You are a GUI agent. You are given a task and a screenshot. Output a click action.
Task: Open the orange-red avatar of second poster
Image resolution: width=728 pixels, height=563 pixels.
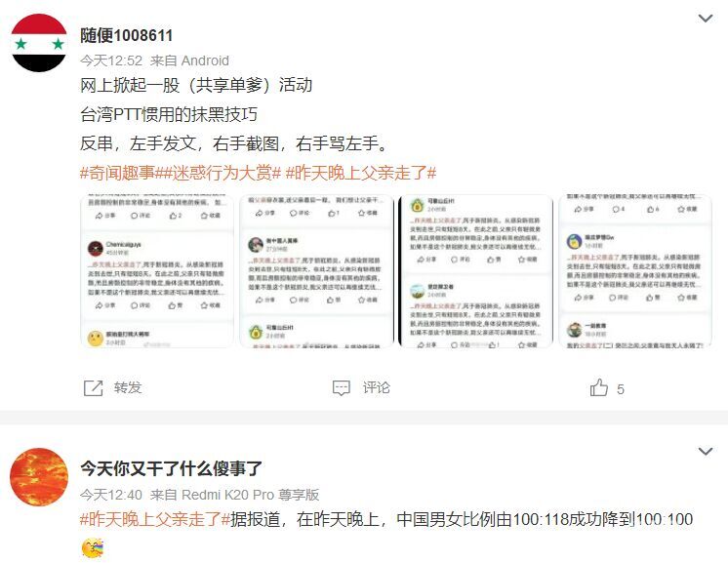click(39, 477)
